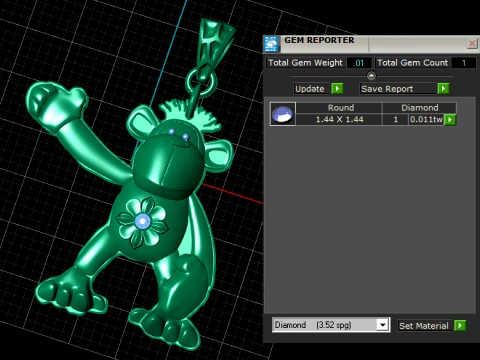Click green arrow next to Save Report
The width and height of the screenshot is (480, 360).
tap(443, 89)
